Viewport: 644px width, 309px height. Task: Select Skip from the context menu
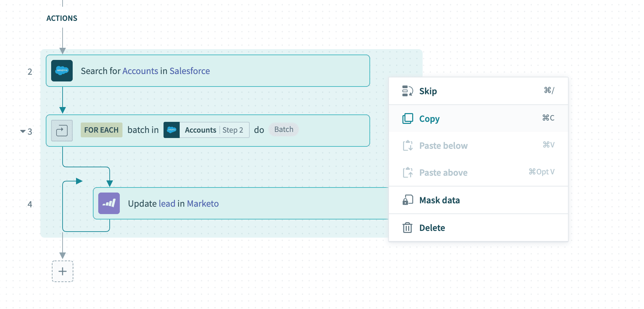[428, 91]
